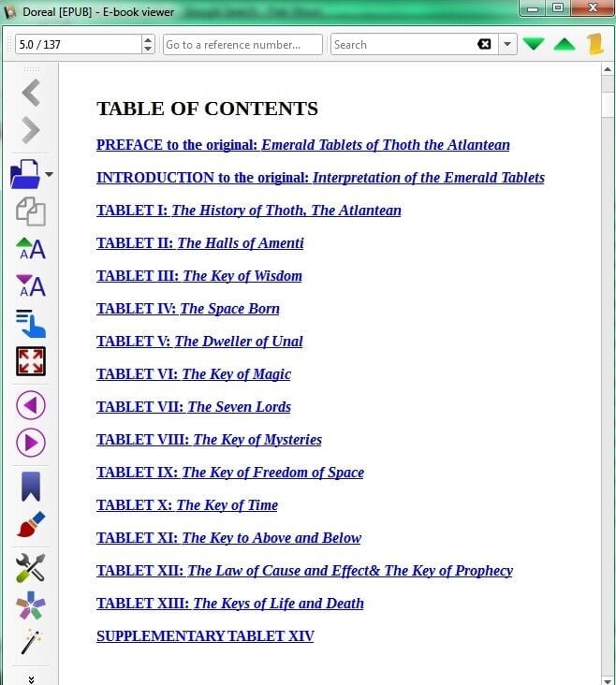Open TABLET V: The Dweller of Unal
This screenshot has height=685, width=616.
[x=199, y=342]
